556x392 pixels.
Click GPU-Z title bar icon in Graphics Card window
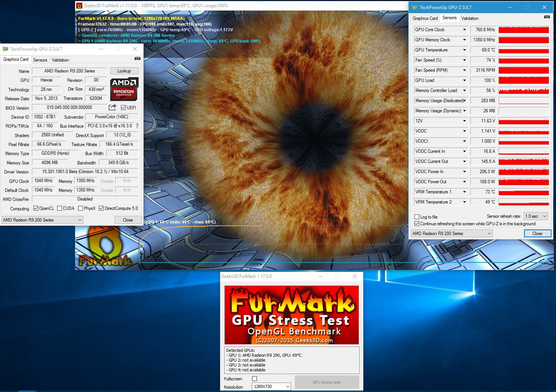[x=5, y=49]
